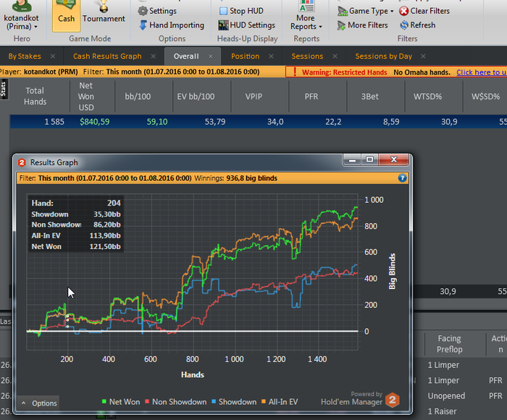Open More Filters

(362, 25)
